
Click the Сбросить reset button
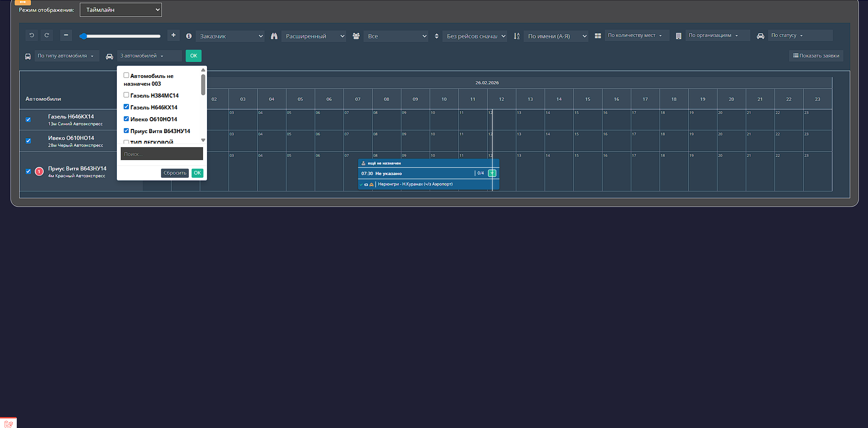click(x=175, y=173)
